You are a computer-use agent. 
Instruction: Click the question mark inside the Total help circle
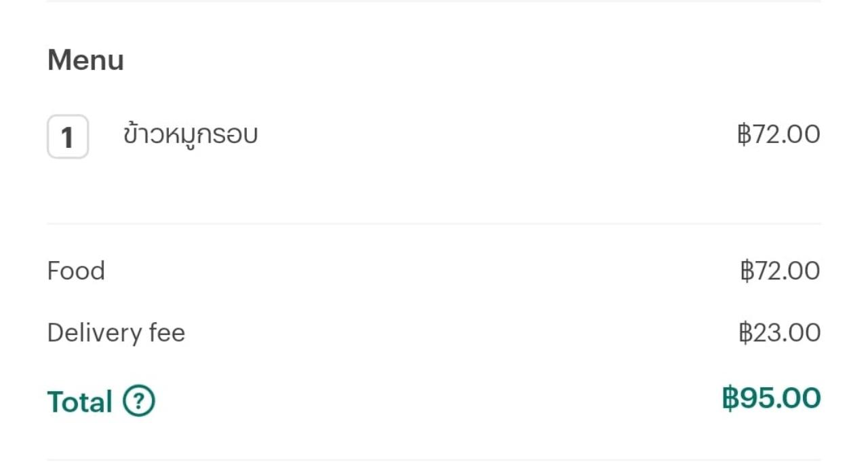[x=139, y=401]
